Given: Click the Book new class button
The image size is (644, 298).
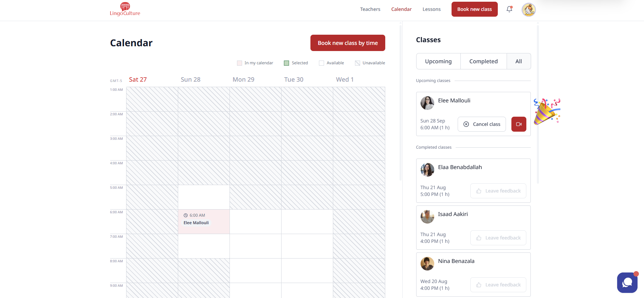Looking at the screenshot, I should pyautogui.click(x=475, y=9).
